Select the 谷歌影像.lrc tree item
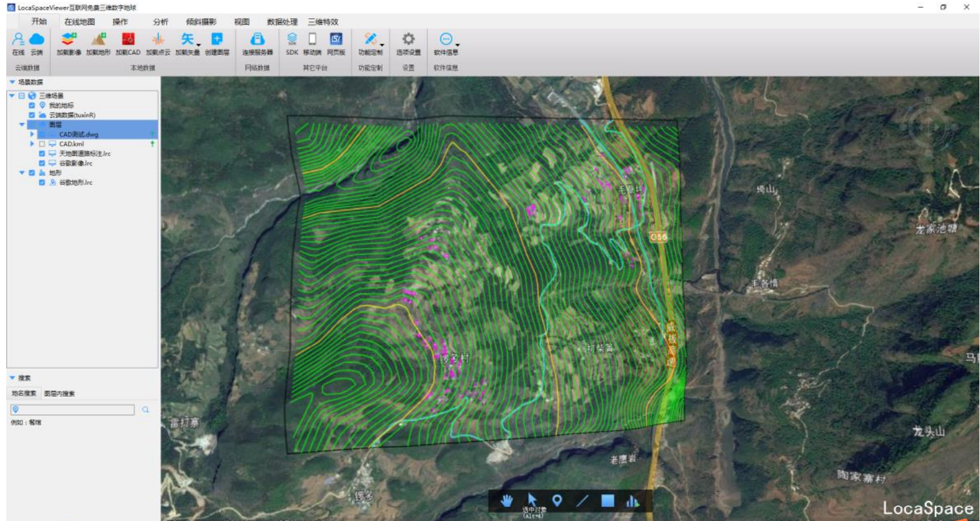 [x=76, y=163]
